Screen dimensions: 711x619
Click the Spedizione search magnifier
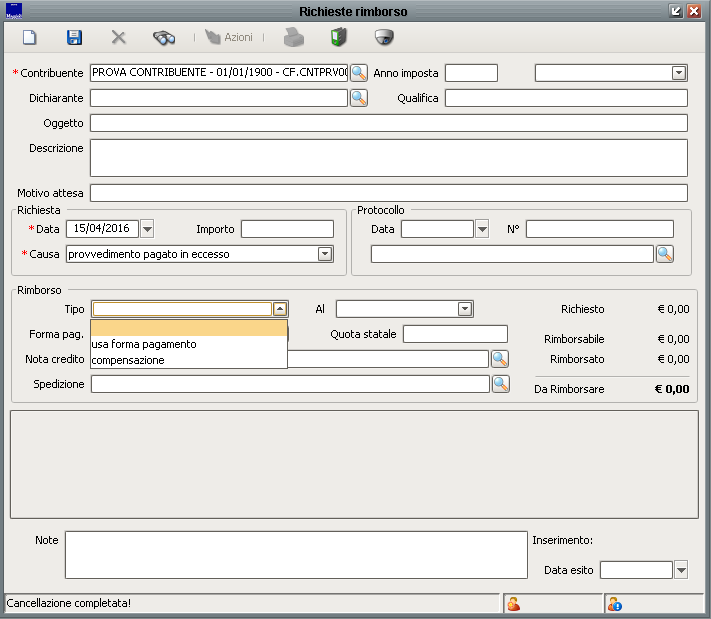click(x=500, y=384)
